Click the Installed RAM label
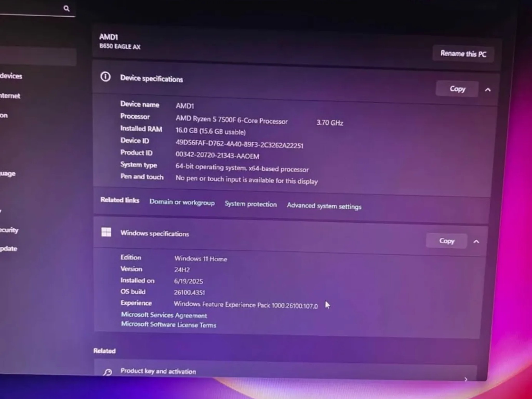The height and width of the screenshot is (399, 532). 141,129
